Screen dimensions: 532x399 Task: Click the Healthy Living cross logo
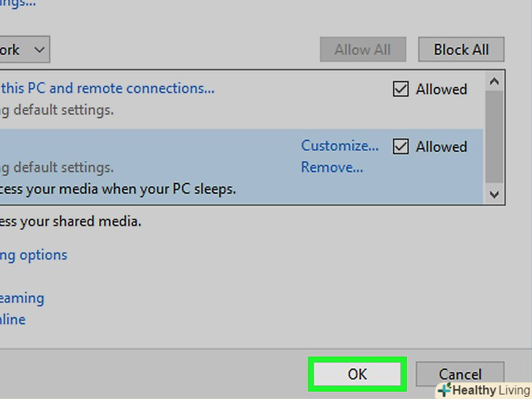coord(444,390)
